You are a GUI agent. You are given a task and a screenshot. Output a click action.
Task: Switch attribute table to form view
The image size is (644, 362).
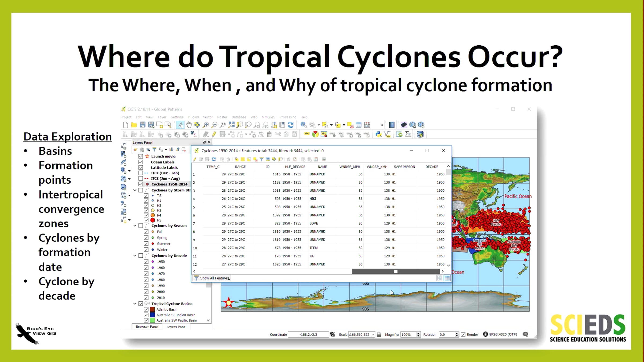click(x=440, y=278)
